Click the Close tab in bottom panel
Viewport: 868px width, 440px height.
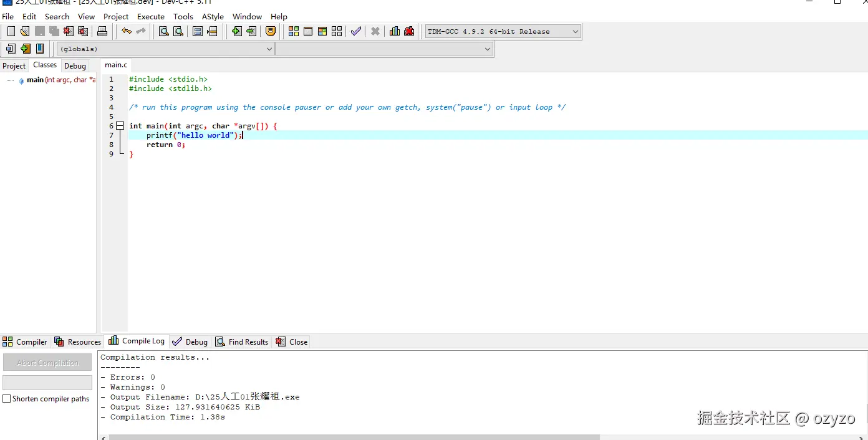click(x=292, y=342)
